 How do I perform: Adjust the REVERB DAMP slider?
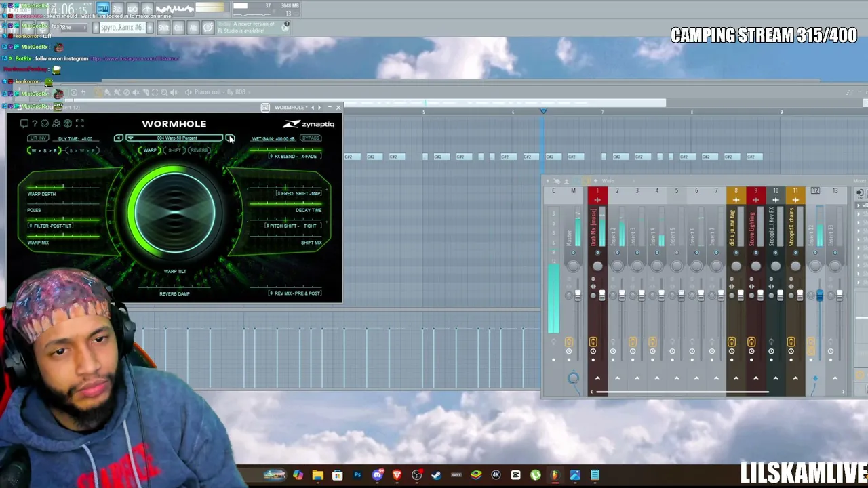coord(174,287)
